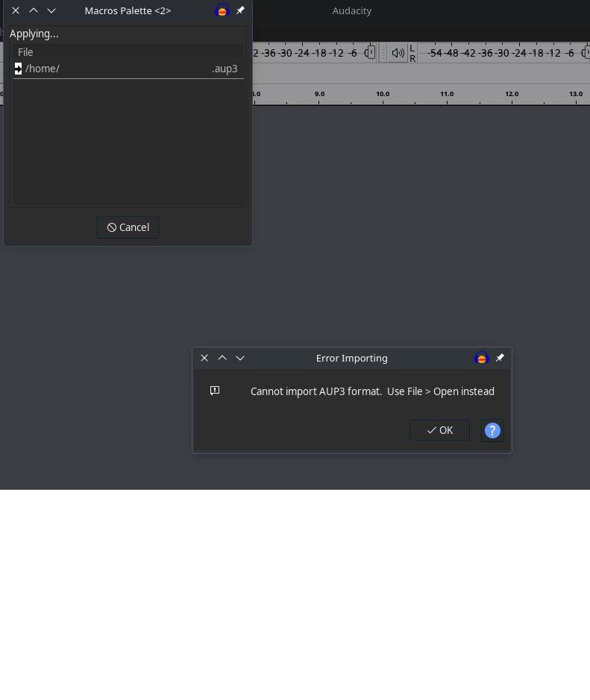This screenshot has width=590, height=700.
Task: Pin the Macros Palette window on top
Action: click(x=240, y=10)
